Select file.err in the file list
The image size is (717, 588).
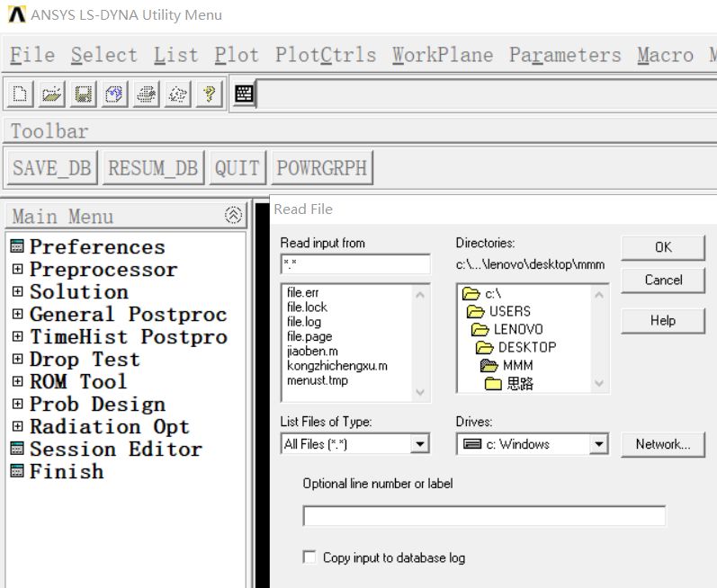(302, 292)
